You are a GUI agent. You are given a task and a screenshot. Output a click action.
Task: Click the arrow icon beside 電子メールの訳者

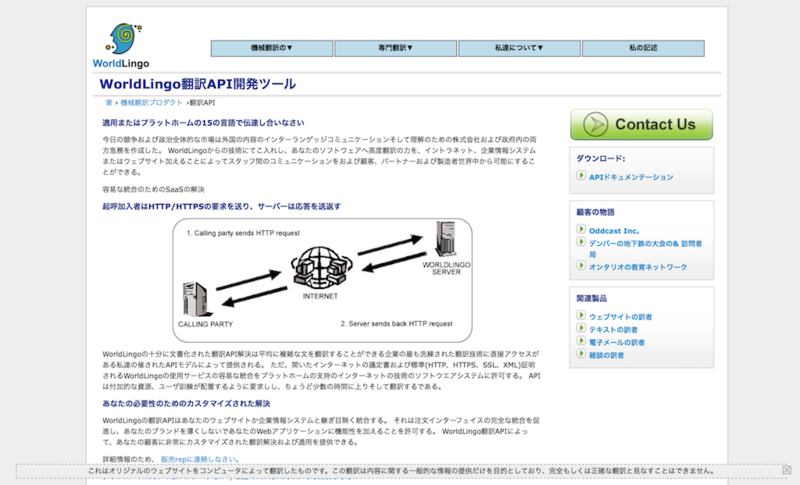[x=581, y=341]
